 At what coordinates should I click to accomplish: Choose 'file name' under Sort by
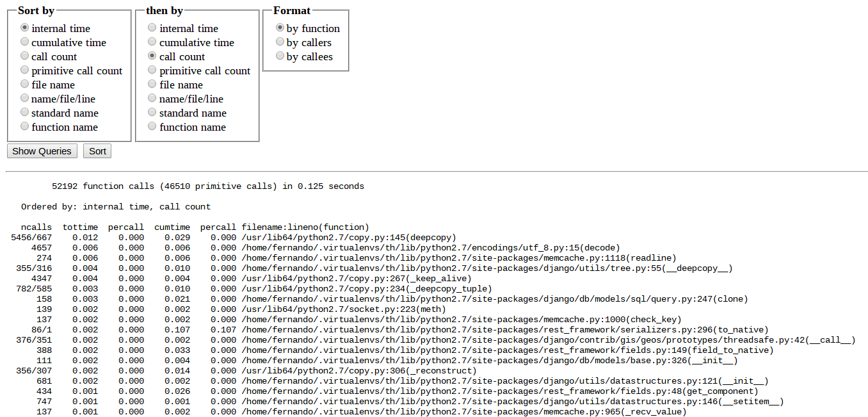tap(25, 84)
